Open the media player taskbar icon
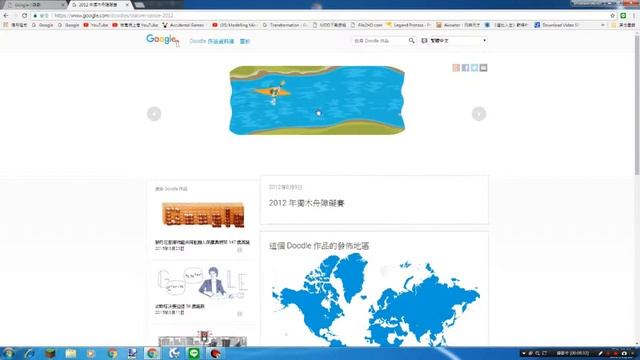640x360 pixels. [91, 353]
